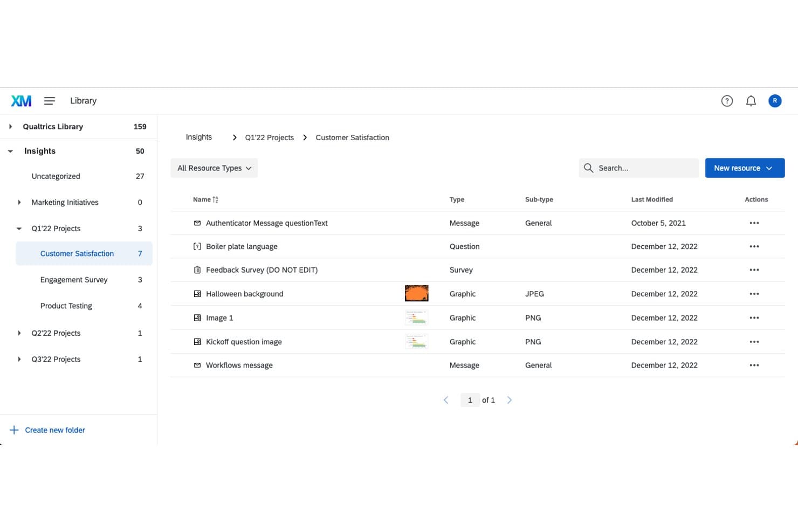Click the Q1'22 Projects breadcrumb link
The image size is (798, 532).
(270, 137)
